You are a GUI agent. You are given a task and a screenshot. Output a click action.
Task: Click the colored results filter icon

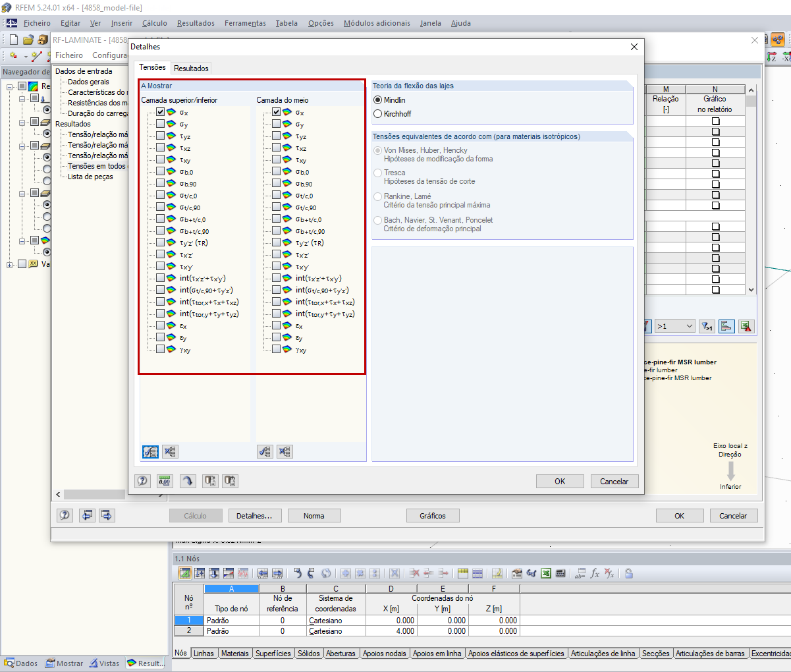pos(726,326)
